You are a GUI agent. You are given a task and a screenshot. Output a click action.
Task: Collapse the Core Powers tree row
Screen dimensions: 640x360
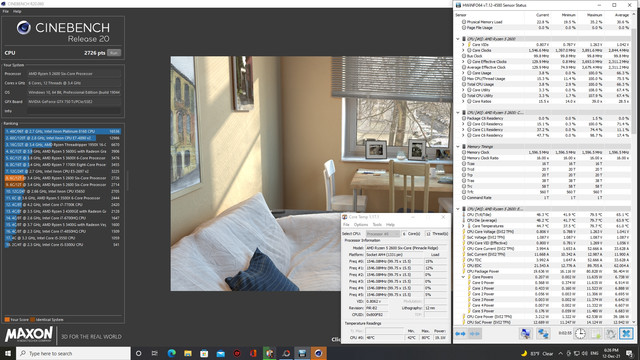click(463, 277)
